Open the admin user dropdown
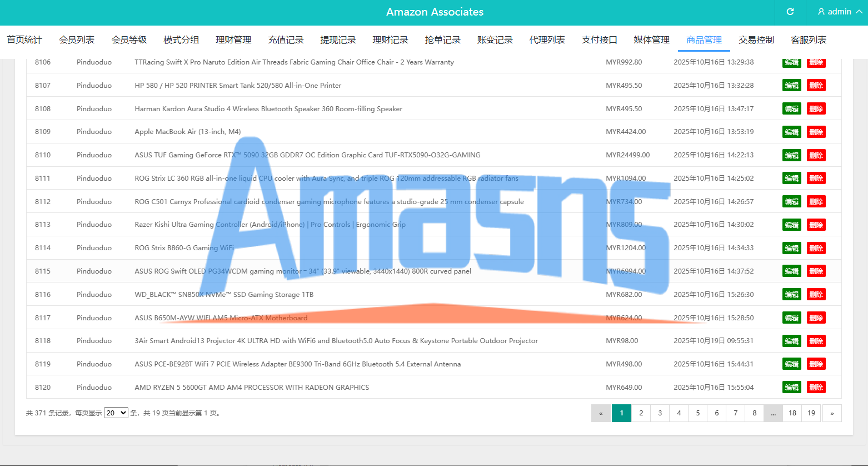This screenshot has height=466, width=868. point(840,12)
